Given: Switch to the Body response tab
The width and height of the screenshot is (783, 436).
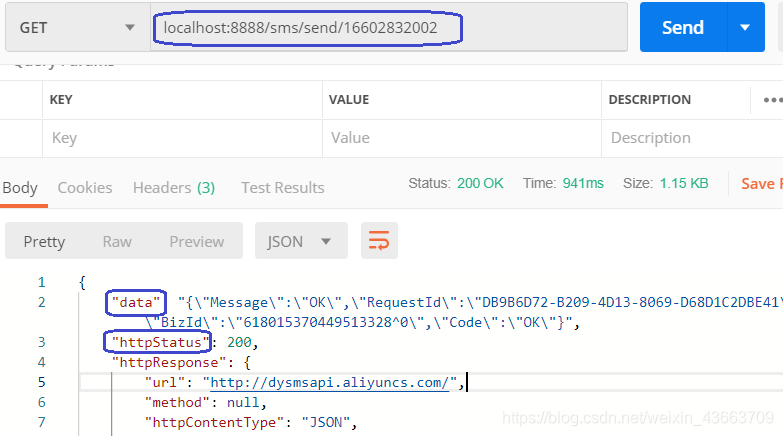Looking at the screenshot, I should click(x=20, y=188).
